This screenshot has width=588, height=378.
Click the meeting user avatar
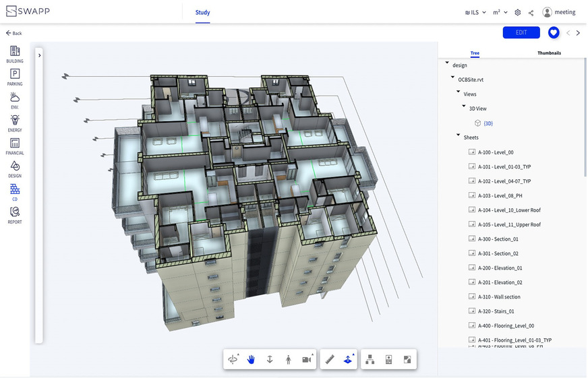pos(547,12)
